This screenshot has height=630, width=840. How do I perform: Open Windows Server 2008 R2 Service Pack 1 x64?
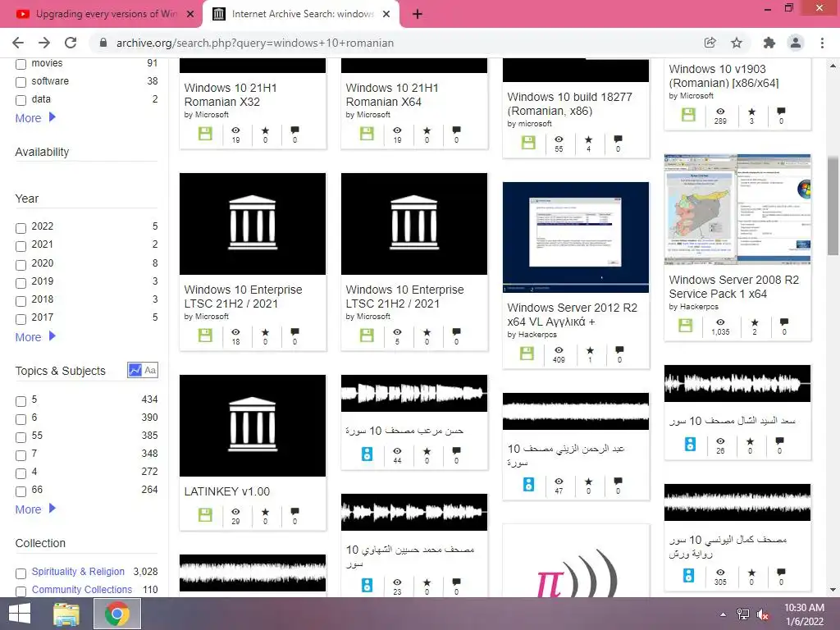tap(733, 286)
